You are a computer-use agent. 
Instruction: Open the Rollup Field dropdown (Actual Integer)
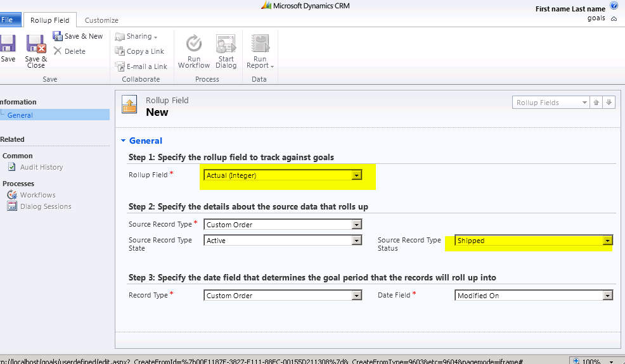coord(283,175)
